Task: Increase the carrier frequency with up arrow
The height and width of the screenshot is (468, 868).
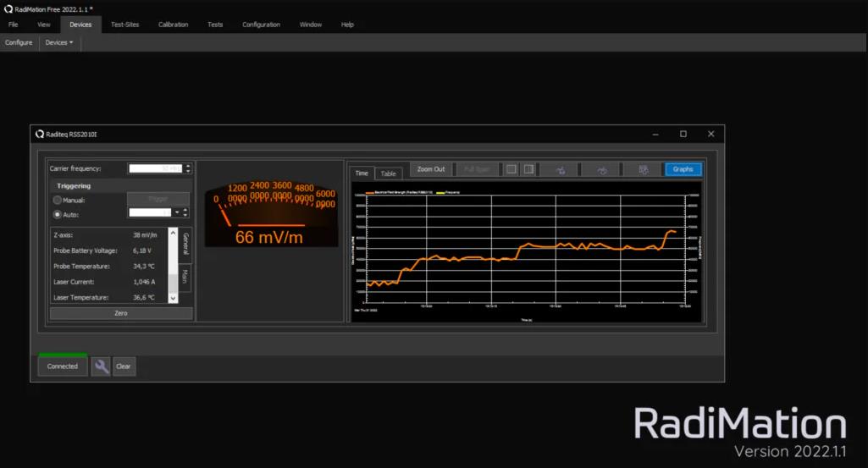Action: [x=187, y=166]
